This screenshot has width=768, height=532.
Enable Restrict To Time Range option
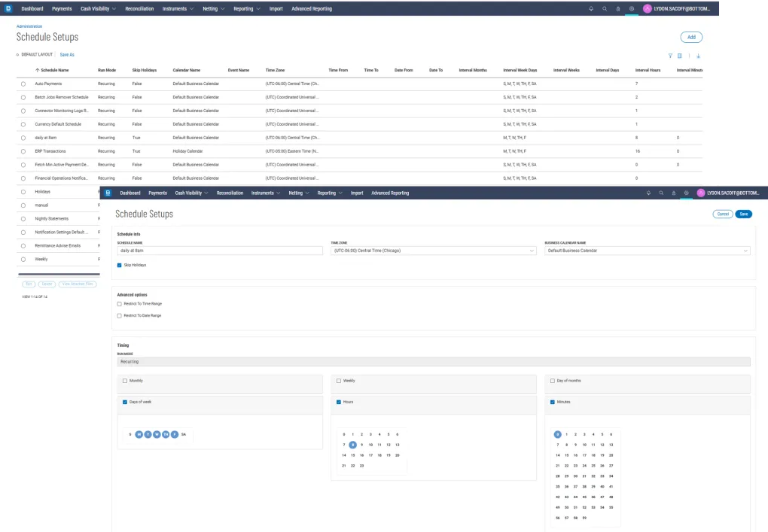pos(120,303)
